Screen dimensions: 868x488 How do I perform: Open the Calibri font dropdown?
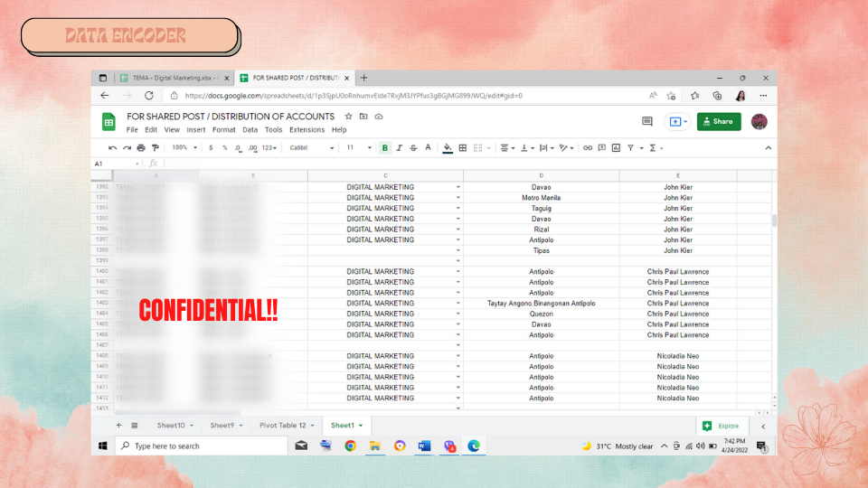(x=312, y=147)
